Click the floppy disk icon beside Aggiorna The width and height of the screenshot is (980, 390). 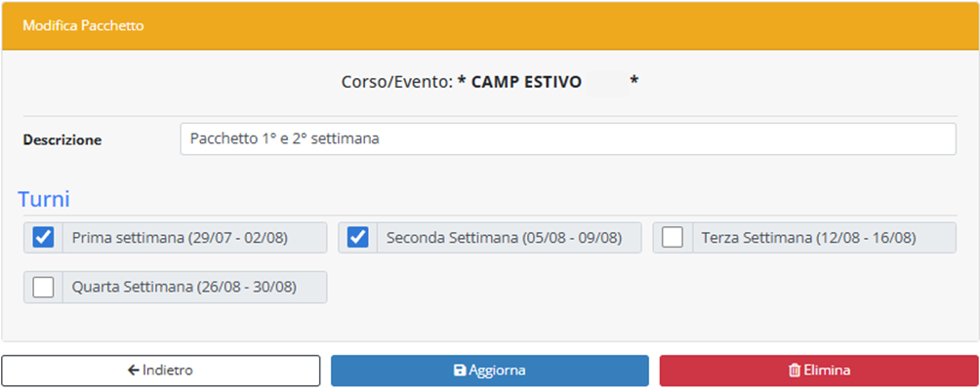(x=460, y=370)
